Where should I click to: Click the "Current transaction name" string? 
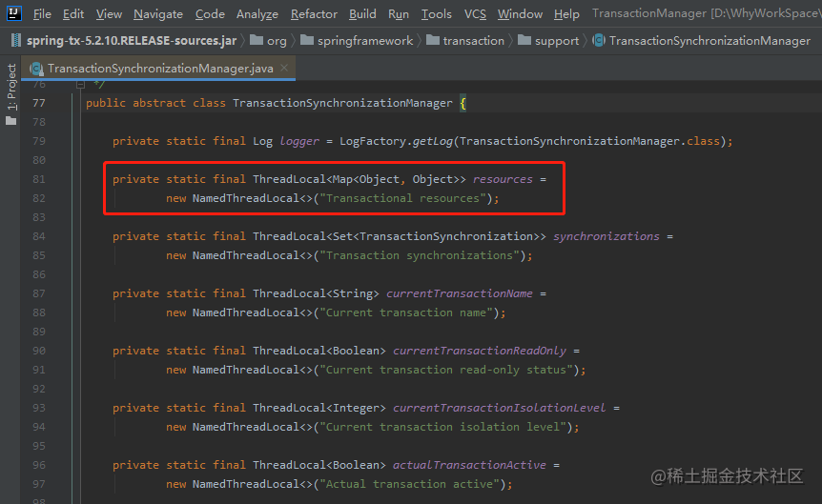pos(409,312)
